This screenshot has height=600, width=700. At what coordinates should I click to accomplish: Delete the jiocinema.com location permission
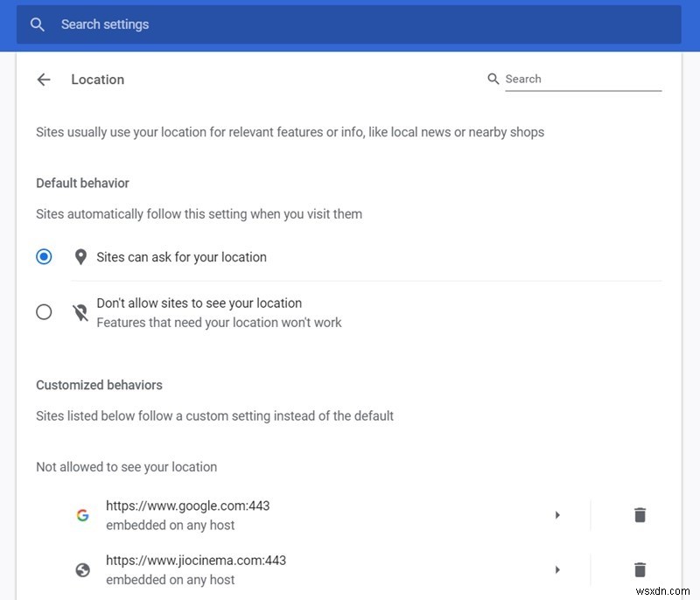tap(640, 569)
